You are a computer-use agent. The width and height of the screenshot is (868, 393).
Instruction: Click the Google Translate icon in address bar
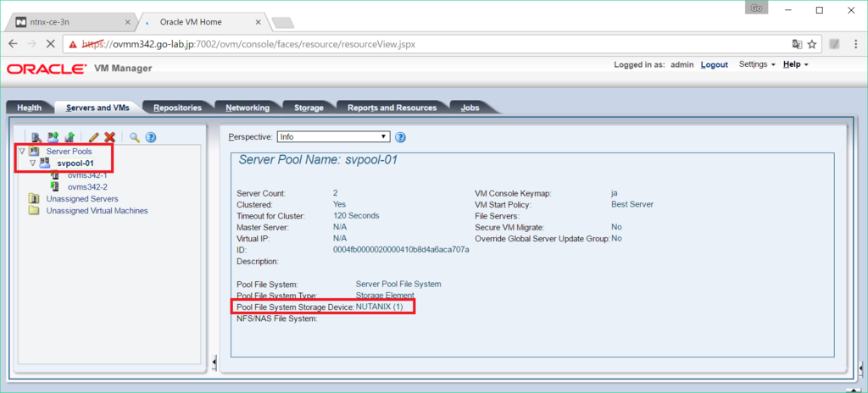click(x=797, y=44)
